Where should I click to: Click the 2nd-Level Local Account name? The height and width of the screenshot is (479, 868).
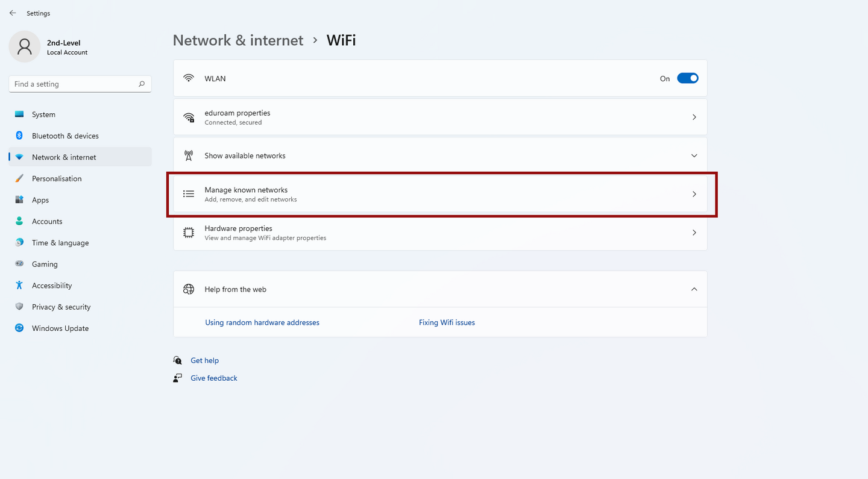click(67, 47)
